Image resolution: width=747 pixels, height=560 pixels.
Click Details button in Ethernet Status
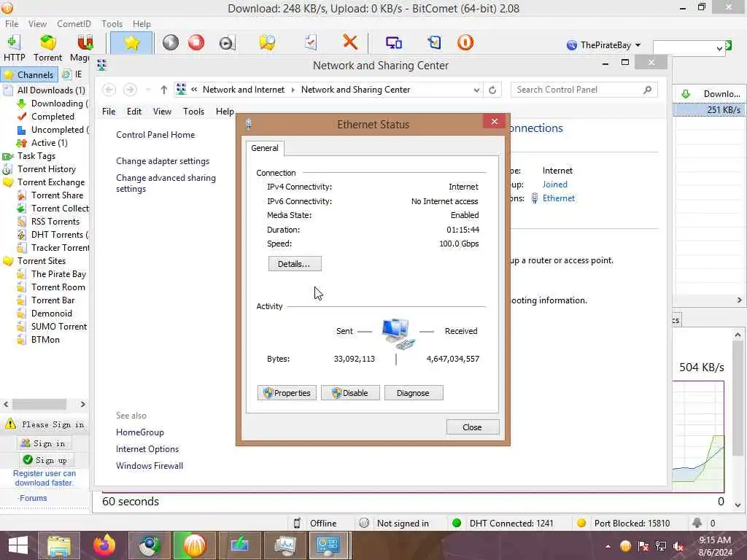tap(295, 264)
